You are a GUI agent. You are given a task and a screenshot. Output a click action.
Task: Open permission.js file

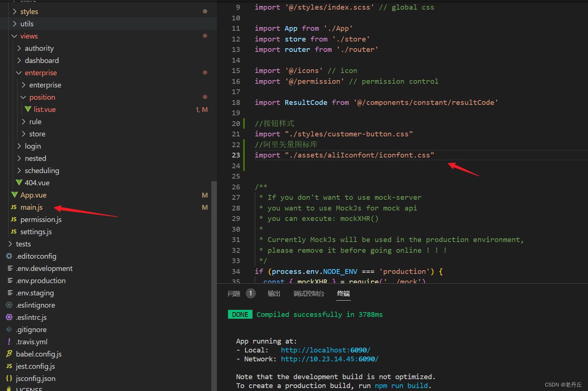[x=41, y=219]
